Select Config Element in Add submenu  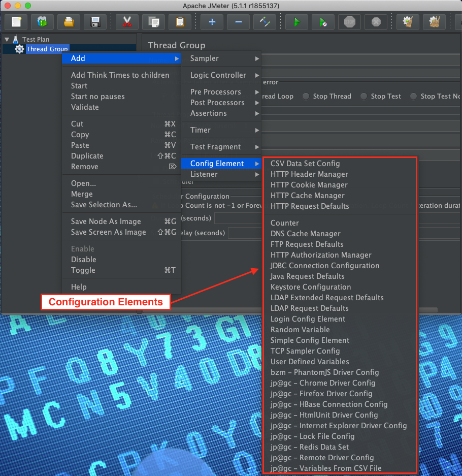click(x=222, y=163)
